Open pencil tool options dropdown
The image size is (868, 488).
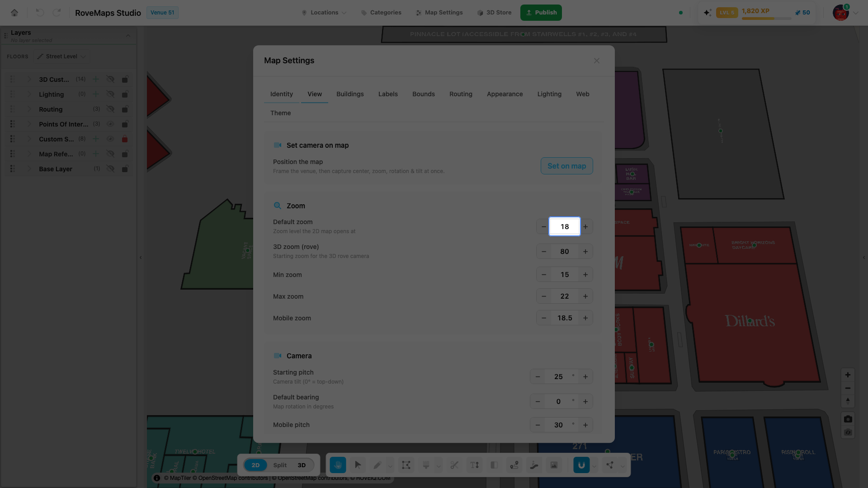[x=391, y=465]
